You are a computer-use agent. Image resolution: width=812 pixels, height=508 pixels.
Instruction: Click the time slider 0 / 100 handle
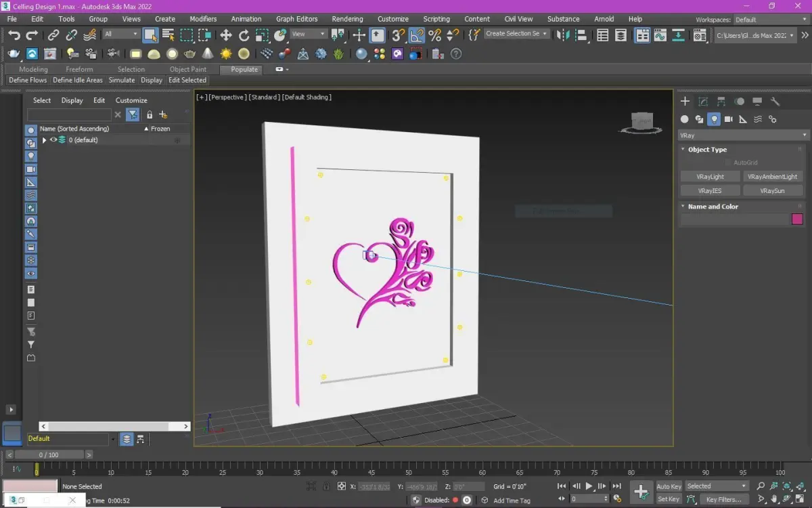(x=49, y=455)
